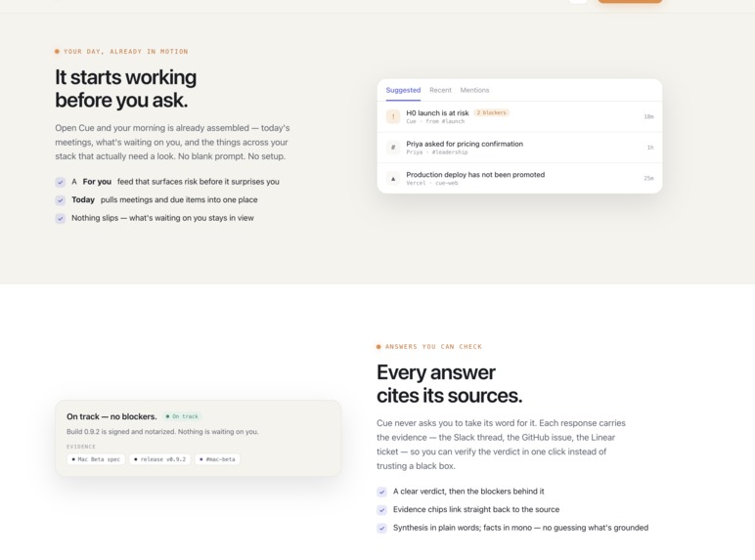Viewport: 755px width, 560px height.
Task: Open Priya asked for pricing confirmation row
Action: pyautogui.click(x=519, y=148)
